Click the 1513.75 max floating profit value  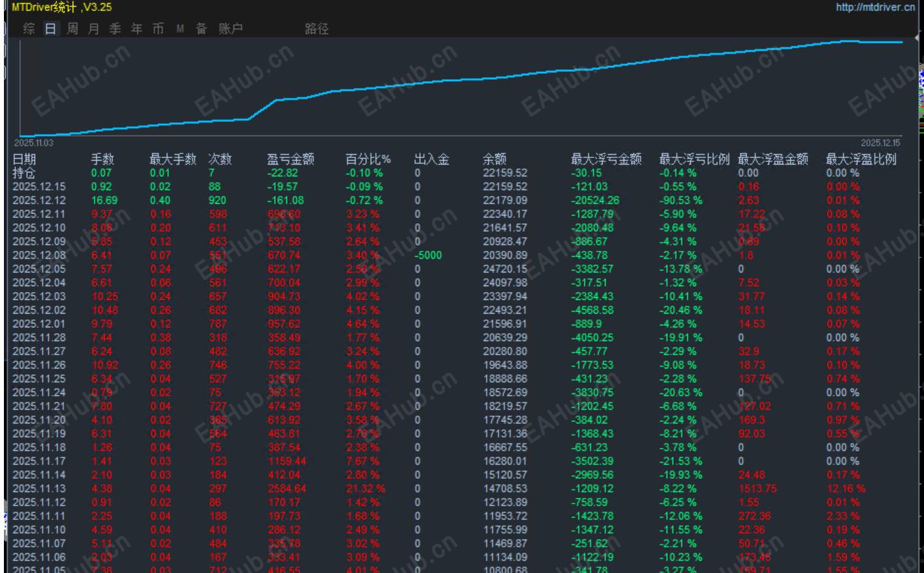point(757,489)
